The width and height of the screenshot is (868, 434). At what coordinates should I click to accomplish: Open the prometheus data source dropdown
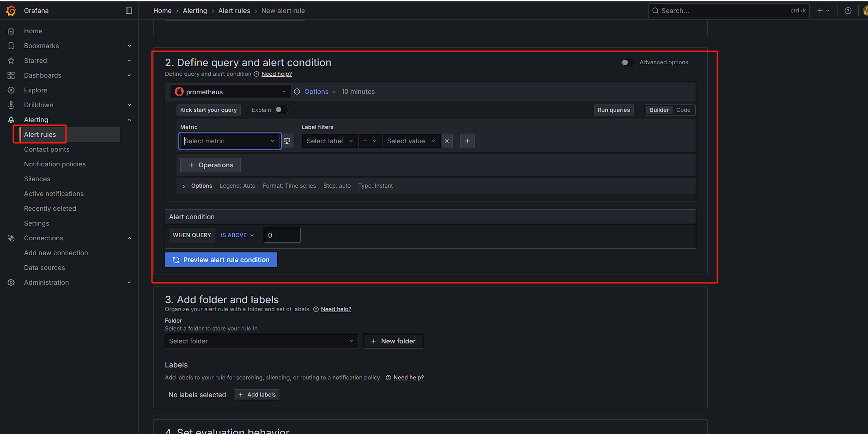coord(231,92)
